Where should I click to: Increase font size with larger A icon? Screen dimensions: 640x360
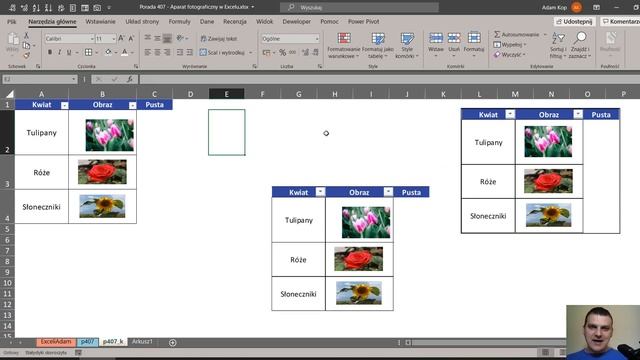click(x=121, y=38)
